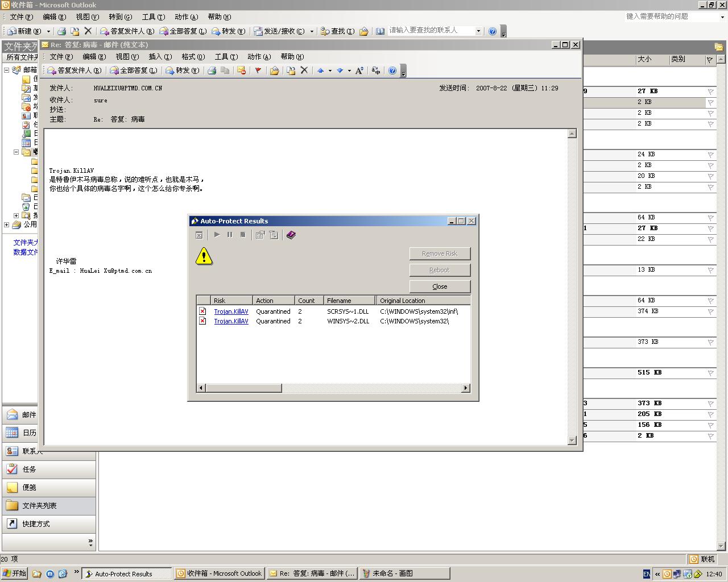Open the 动作 menu in message window

[x=258, y=57]
